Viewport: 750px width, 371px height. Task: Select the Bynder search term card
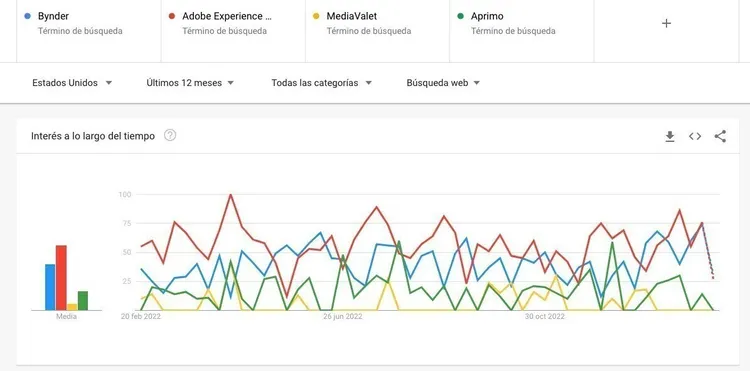pyautogui.click(x=88, y=31)
